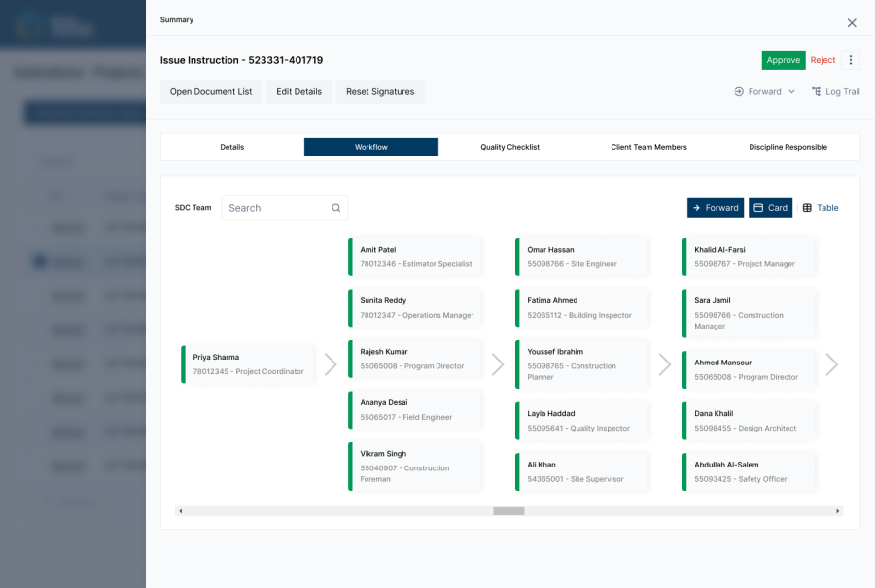
Task: Click the right arrow of horizontal scrollbar
Action: pyautogui.click(x=837, y=511)
